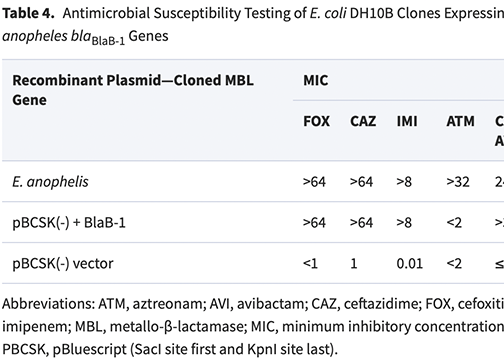
Task: Select the IMI column header
Action: pos(407,121)
